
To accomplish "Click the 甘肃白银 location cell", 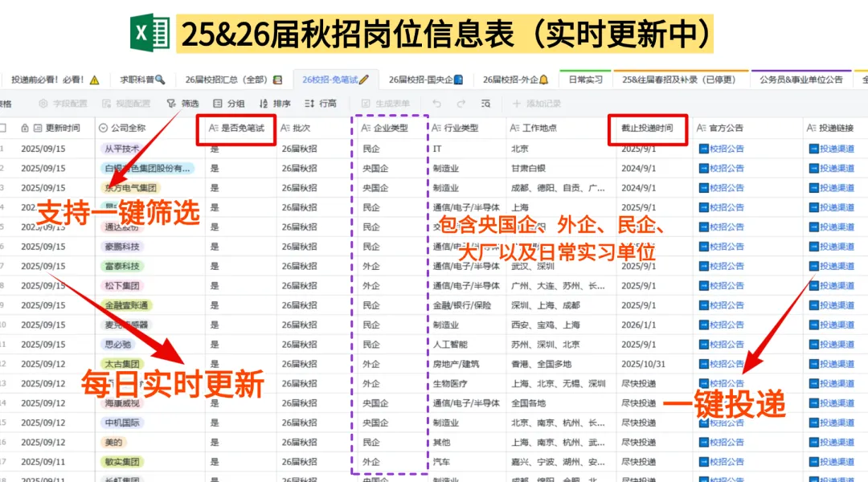I will click(x=528, y=168).
